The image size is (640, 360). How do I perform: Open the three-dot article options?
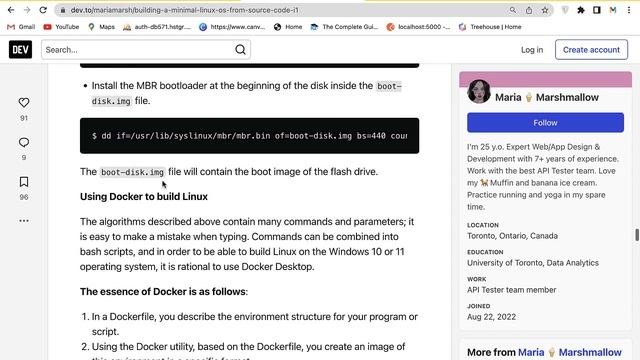tap(24, 221)
